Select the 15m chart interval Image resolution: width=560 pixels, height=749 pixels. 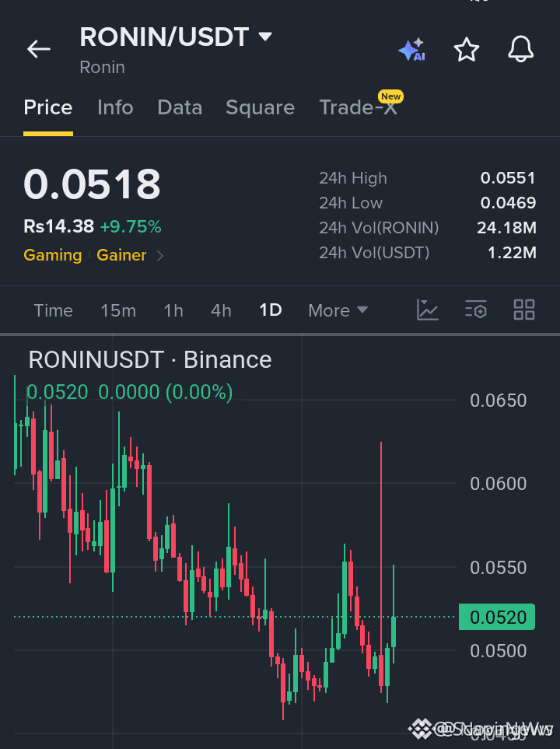coord(118,310)
